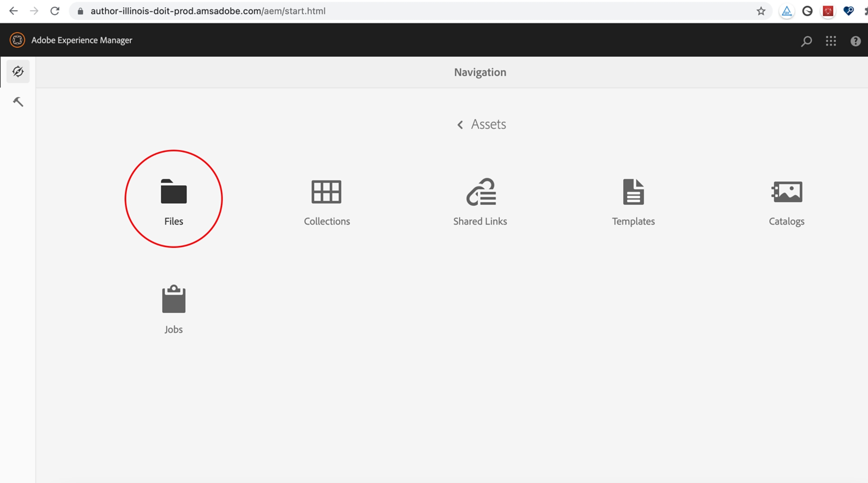Click the AEM compass navigation icon

tap(17, 71)
